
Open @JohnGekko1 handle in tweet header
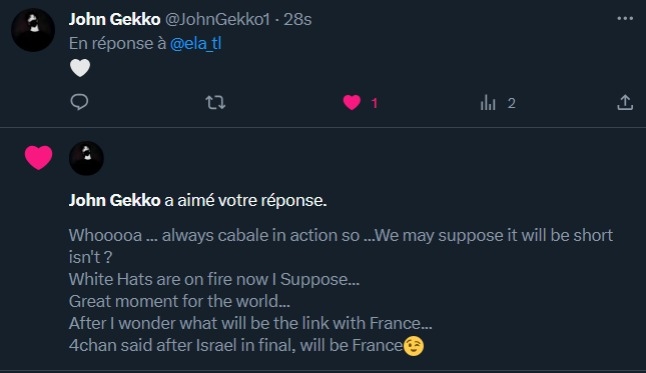coord(218,19)
